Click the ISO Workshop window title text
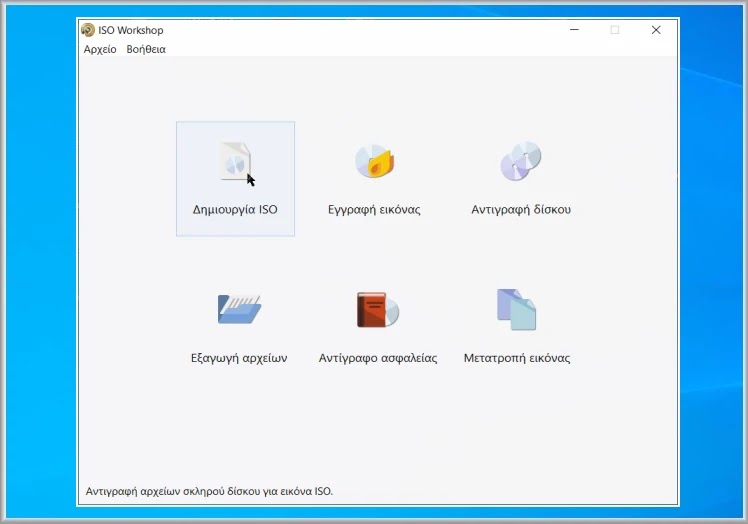 [131, 30]
